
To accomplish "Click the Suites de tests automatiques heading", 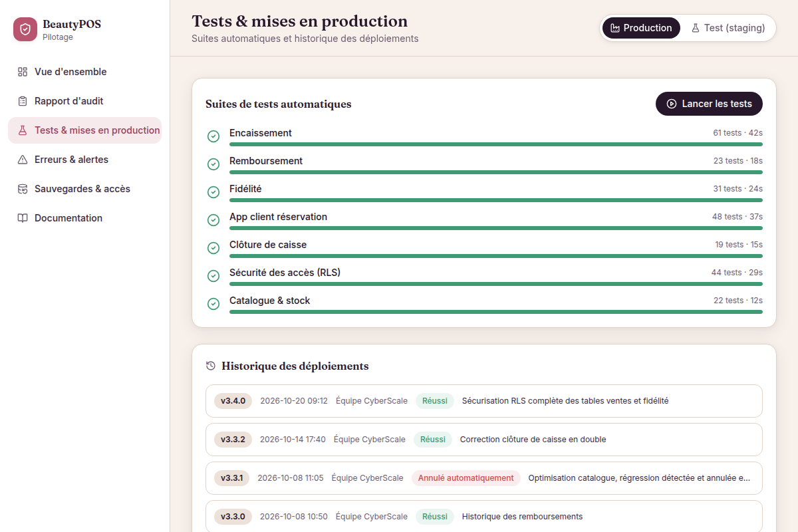I will (x=279, y=104).
